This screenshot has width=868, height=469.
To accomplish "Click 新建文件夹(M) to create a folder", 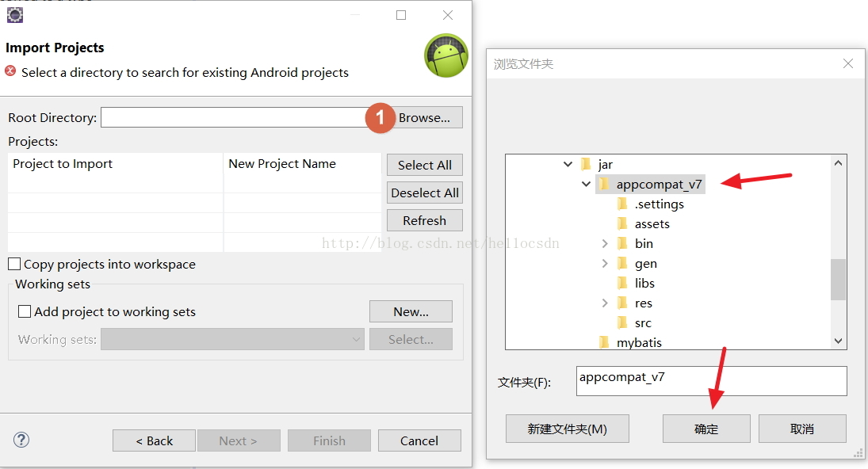I will tap(568, 429).
